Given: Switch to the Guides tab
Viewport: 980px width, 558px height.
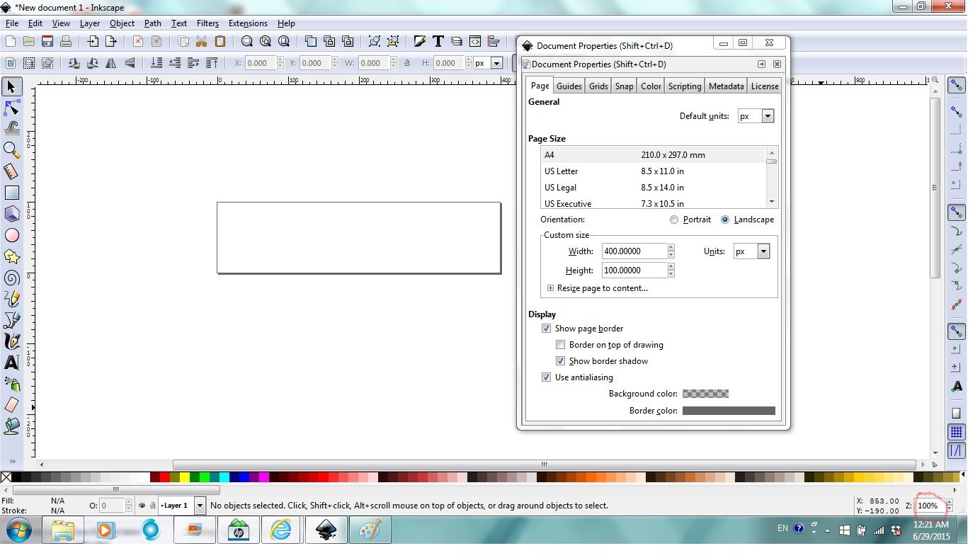Looking at the screenshot, I should (x=569, y=86).
